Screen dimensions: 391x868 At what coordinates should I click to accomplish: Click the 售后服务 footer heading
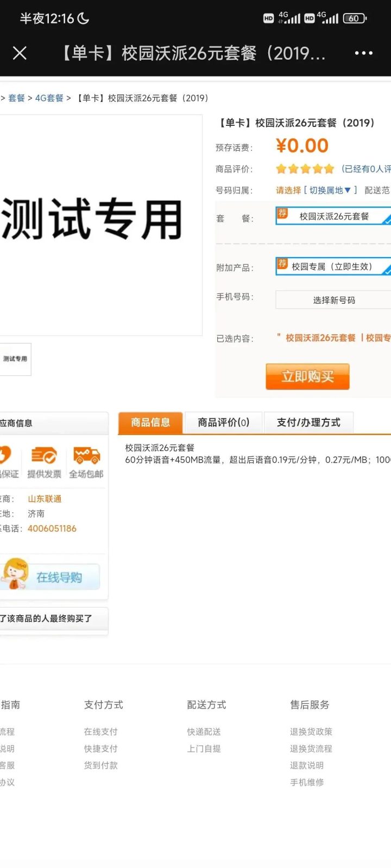click(310, 705)
